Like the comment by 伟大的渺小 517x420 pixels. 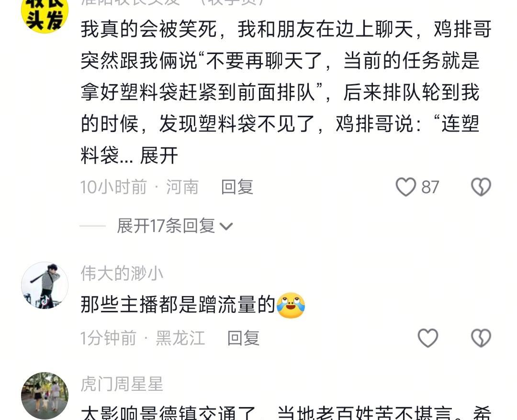click(x=427, y=338)
